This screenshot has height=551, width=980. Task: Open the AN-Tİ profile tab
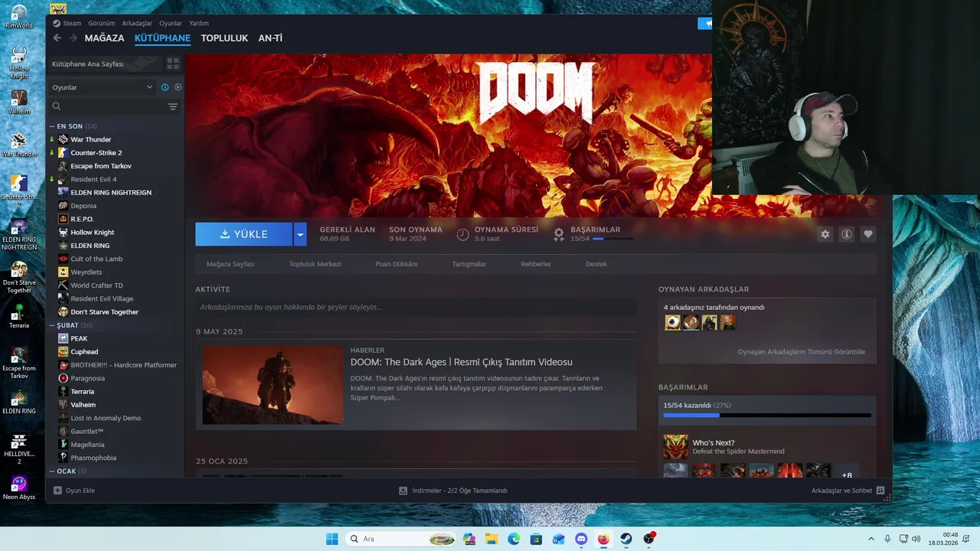[x=270, y=38]
